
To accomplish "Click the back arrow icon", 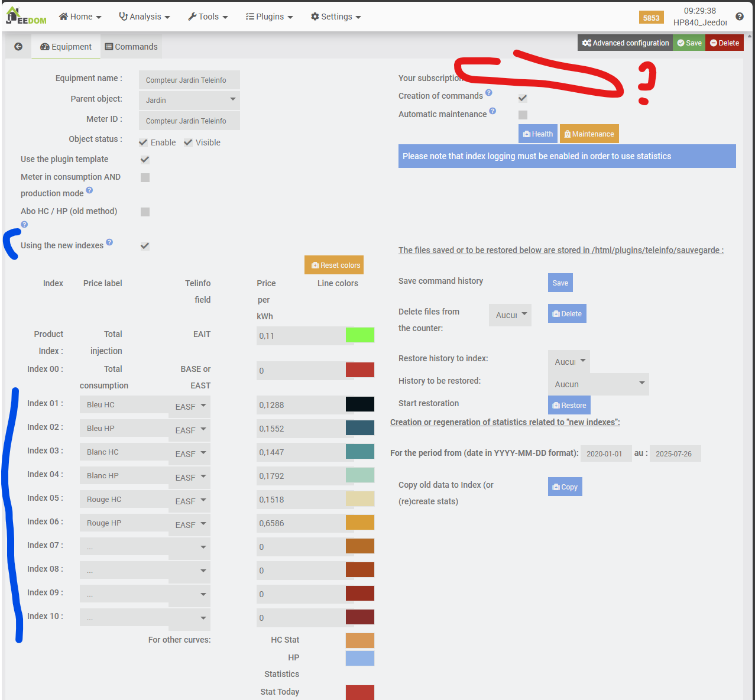I will [18, 47].
